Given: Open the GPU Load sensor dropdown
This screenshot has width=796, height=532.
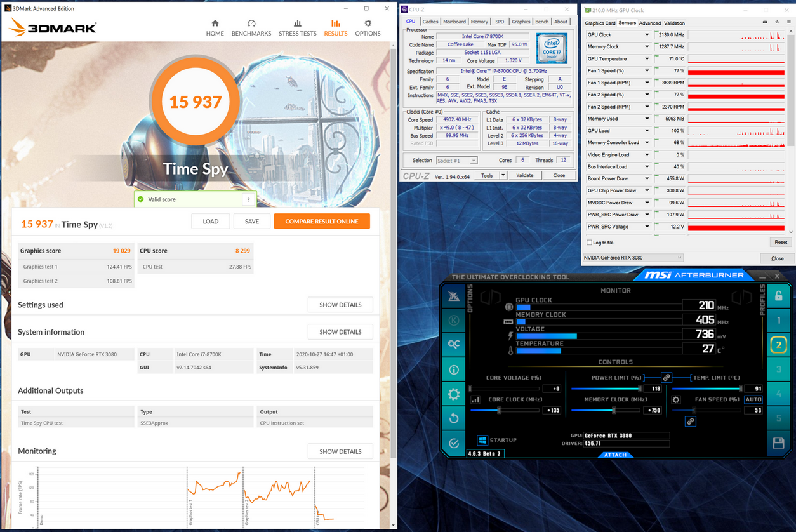Looking at the screenshot, I should pyautogui.click(x=647, y=131).
